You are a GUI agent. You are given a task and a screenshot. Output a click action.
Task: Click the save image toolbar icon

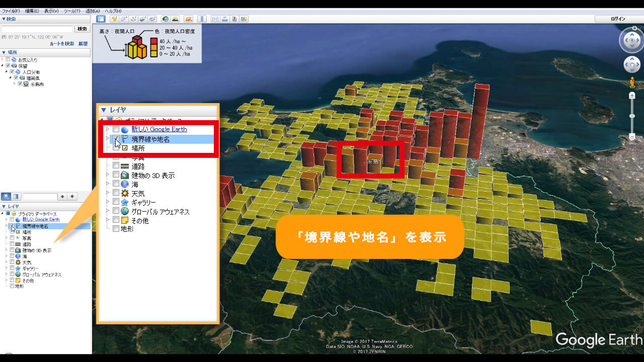(234, 19)
